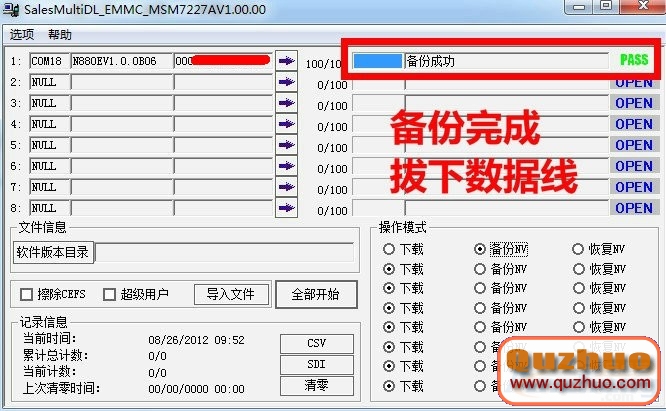The width and height of the screenshot is (666, 411).
Task: Click the software version directory path field
Action: (225, 253)
